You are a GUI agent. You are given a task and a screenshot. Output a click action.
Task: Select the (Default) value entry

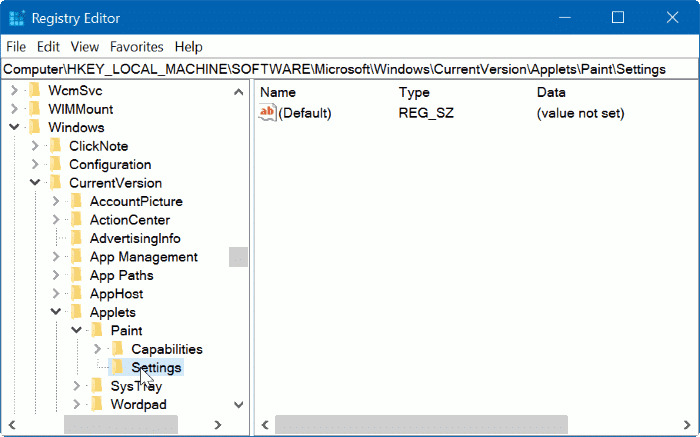(x=305, y=113)
